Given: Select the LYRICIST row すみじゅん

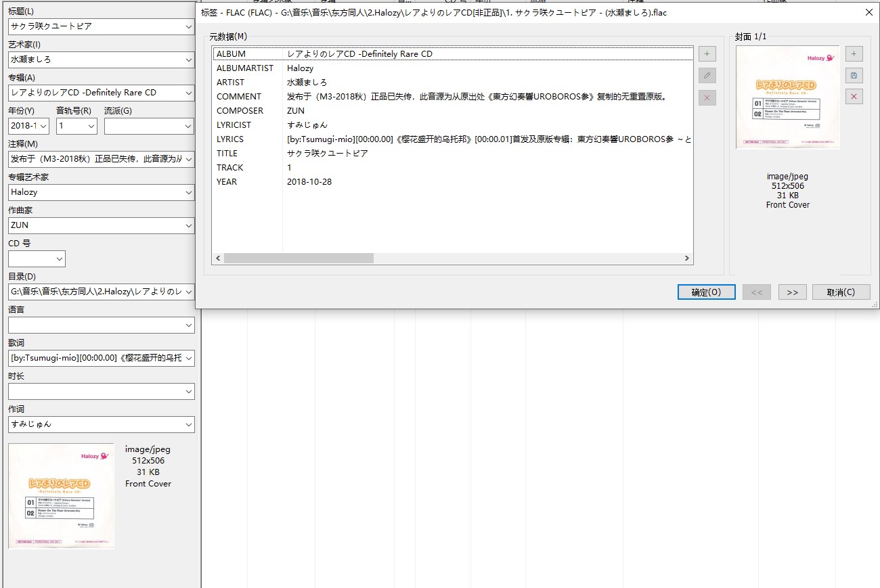Looking at the screenshot, I should coord(452,125).
